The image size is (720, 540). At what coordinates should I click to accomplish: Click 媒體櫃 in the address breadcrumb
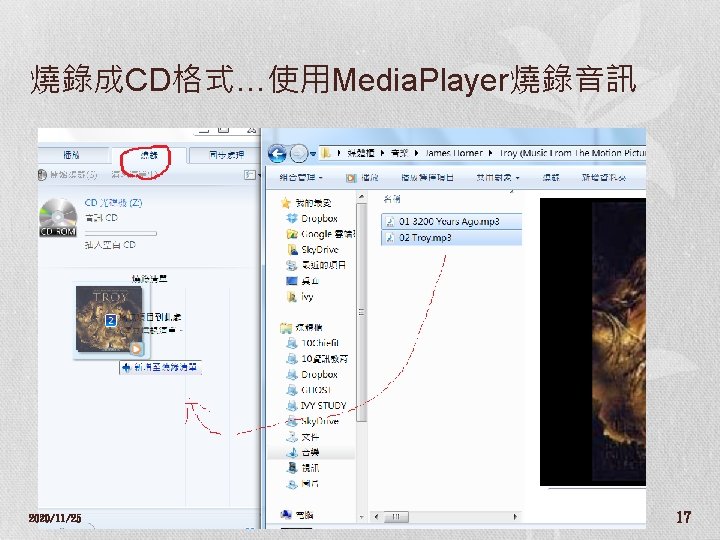pyautogui.click(x=360, y=153)
